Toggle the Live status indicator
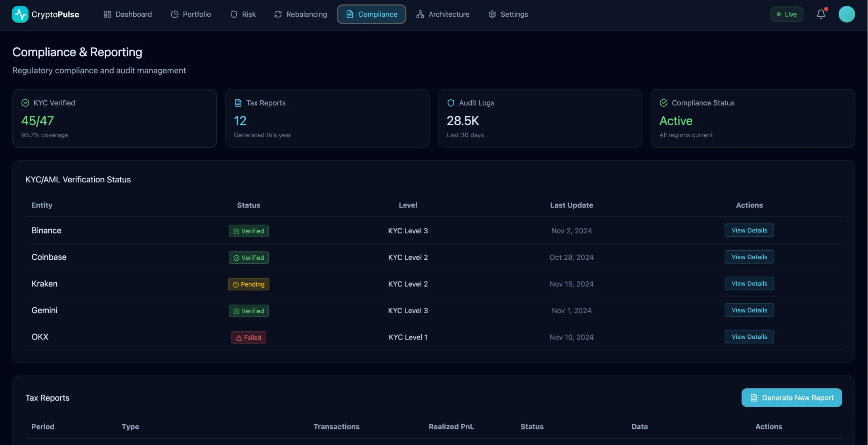 [x=787, y=14]
